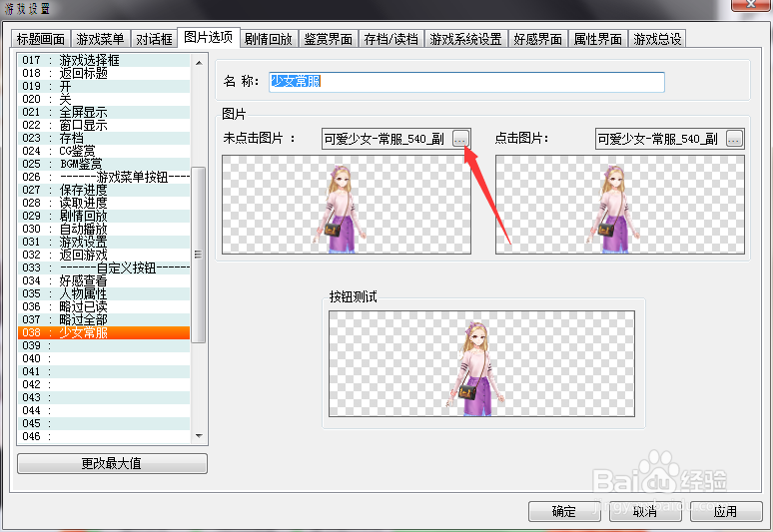Select list item 035 人物属性
This screenshot has height=532, width=773.
click(104, 293)
